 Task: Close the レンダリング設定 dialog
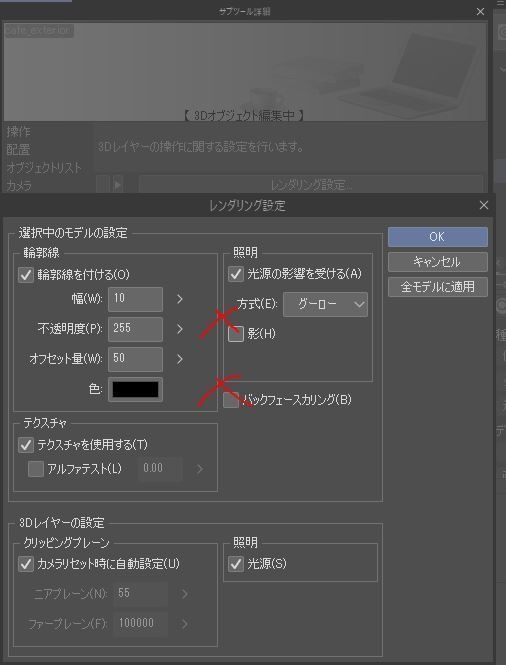click(x=484, y=206)
